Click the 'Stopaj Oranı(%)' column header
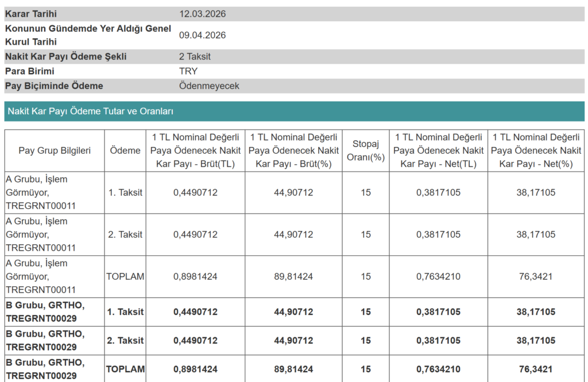Screen dimensions: 588x382 click(366, 150)
